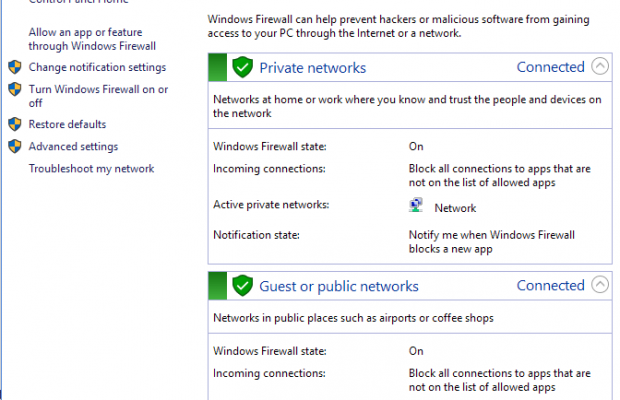Click the active Network icon
This screenshot has width=620, height=400.
tap(416, 206)
